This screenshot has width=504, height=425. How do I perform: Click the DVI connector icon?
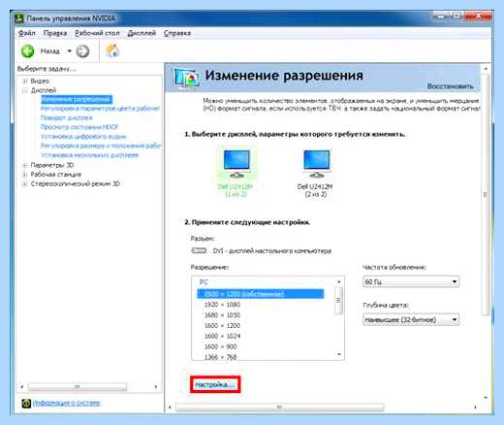pos(199,250)
